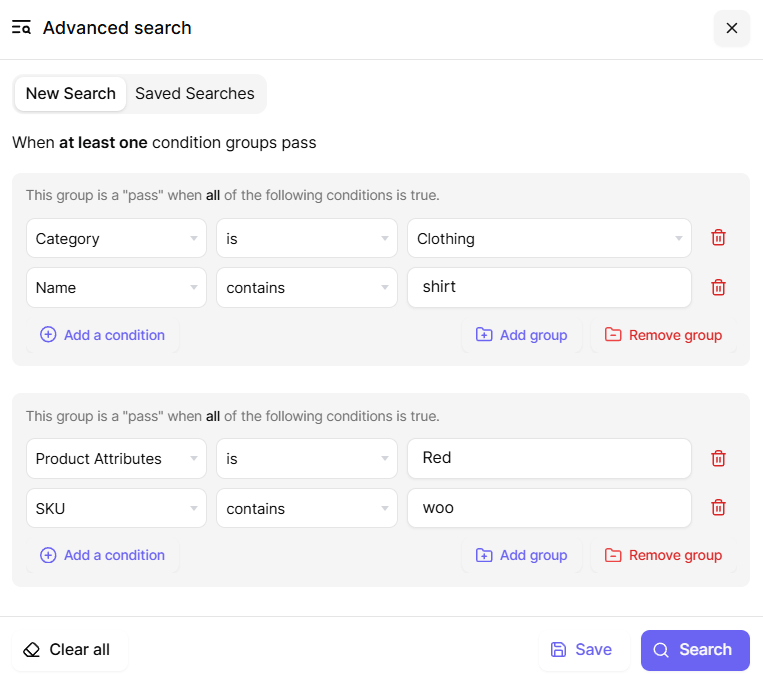Add a condition to the Product Attributes group

(x=103, y=555)
